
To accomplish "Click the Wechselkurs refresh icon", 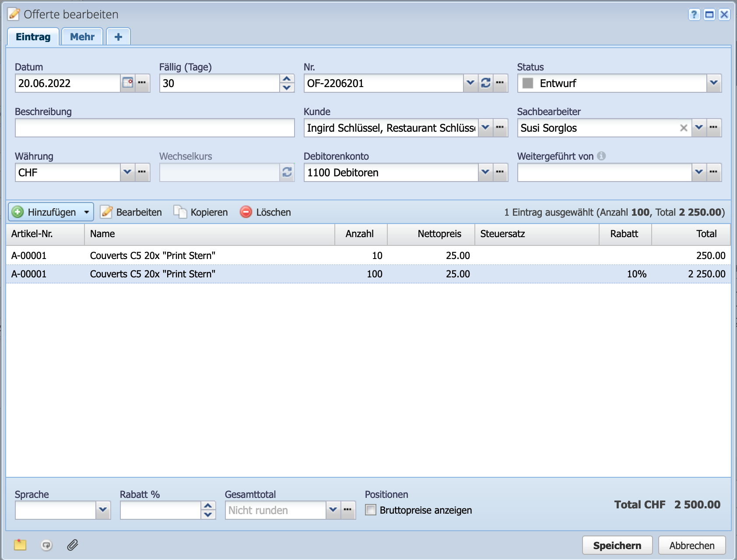I will click(x=287, y=172).
